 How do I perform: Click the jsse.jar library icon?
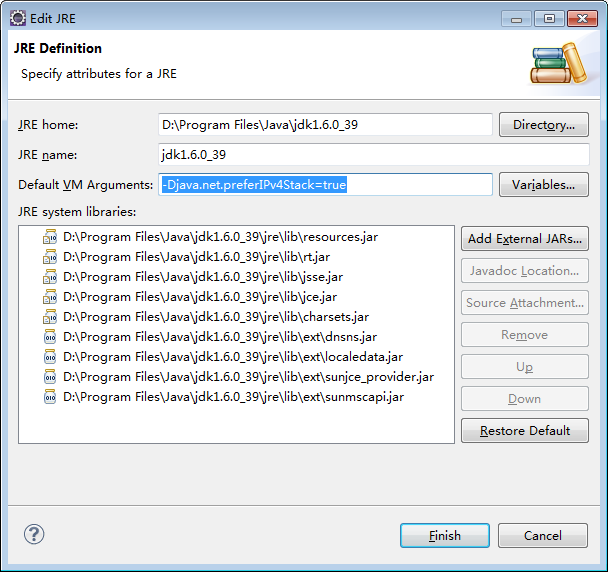(x=50, y=277)
